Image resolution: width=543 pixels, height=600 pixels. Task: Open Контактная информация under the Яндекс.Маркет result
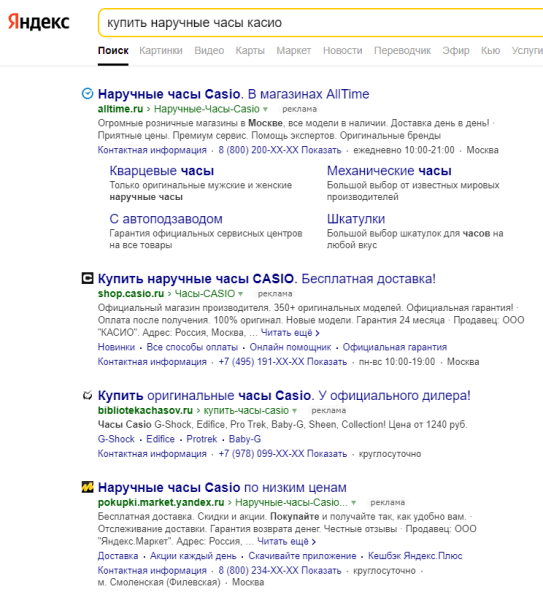152,571
